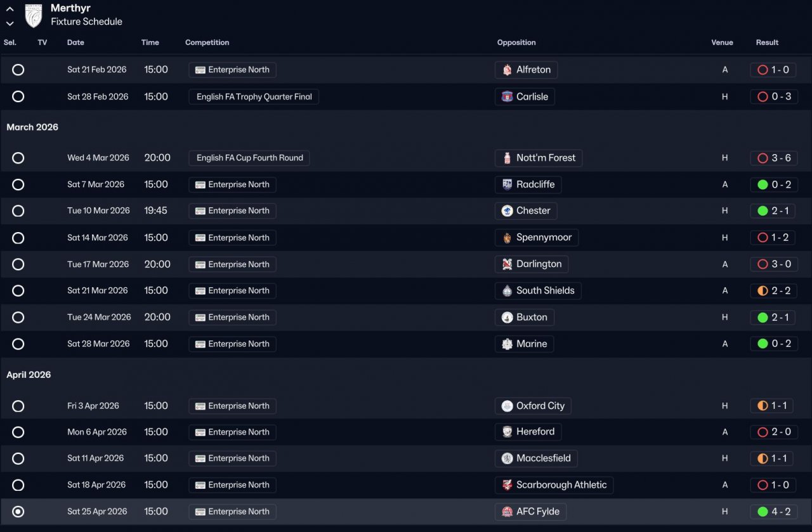
Task: Click the TV column header
Action: pos(43,42)
